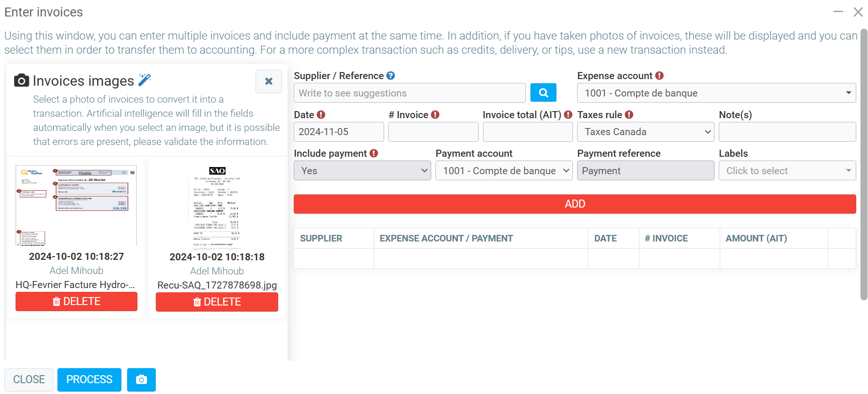Image resolution: width=868 pixels, height=394 pixels.
Task: Click the camera button next to PROCESS
Action: tap(141, 380)
